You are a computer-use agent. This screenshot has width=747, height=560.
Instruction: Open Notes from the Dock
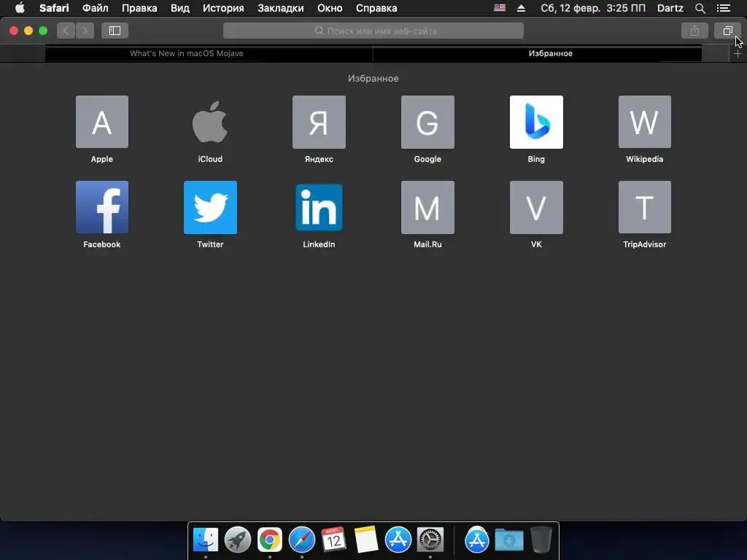click(366, 540)
